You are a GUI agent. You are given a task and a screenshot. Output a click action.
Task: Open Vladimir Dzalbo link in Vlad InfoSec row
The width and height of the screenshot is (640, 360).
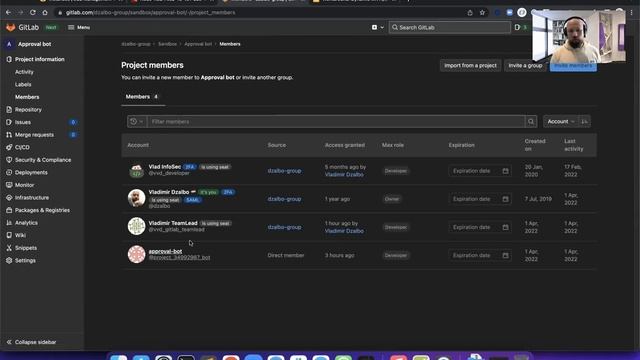coord(344,174)
